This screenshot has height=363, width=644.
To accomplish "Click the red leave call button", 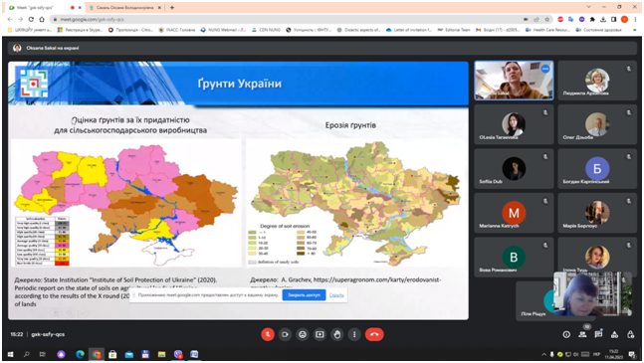I will click(374, 335).
